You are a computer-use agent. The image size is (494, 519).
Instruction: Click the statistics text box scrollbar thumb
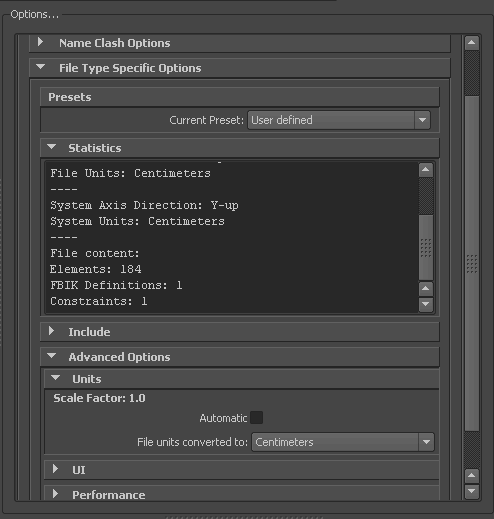pyautogui.click(x=426, y=247)
